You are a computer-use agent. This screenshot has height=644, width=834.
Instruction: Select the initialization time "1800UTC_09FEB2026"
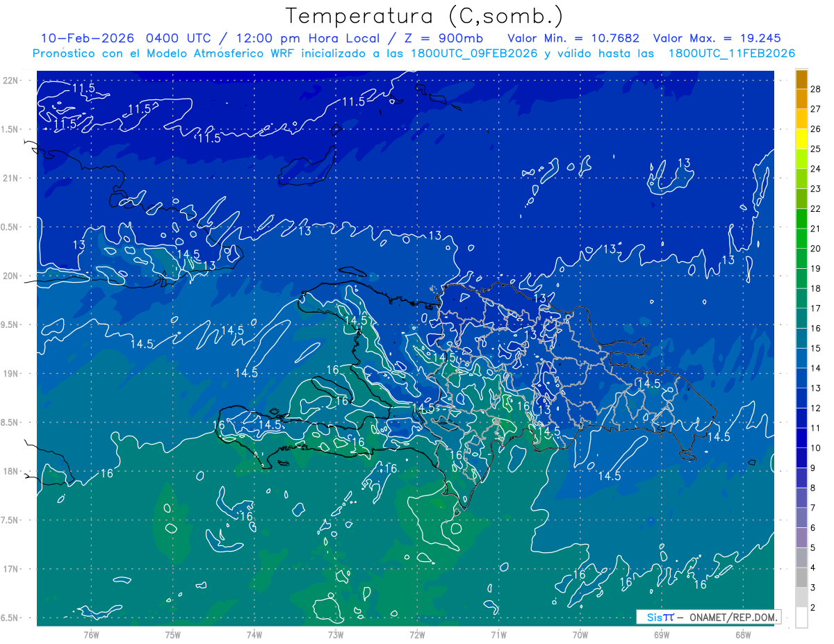click(473, 53)
